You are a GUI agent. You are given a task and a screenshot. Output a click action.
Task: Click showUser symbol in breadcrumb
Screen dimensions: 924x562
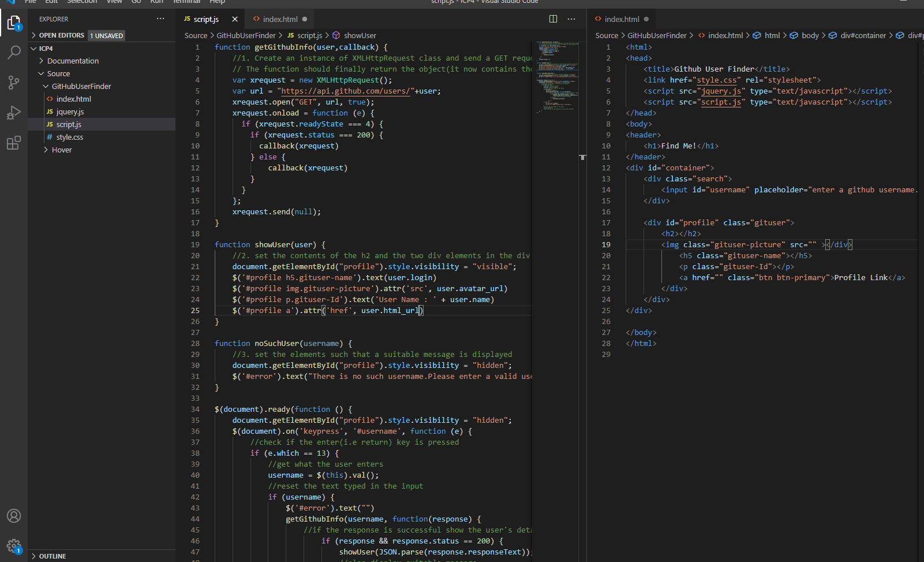pyautogui.click(x=360, y=35)
